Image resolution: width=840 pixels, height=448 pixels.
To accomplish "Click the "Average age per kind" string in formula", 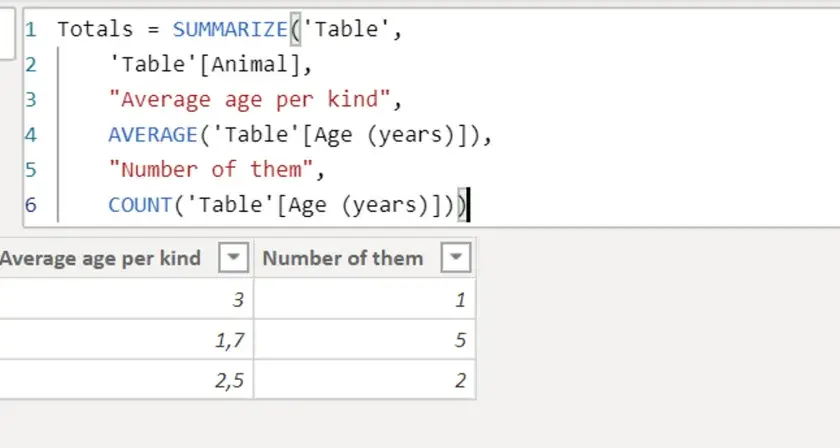I will 250,100.
